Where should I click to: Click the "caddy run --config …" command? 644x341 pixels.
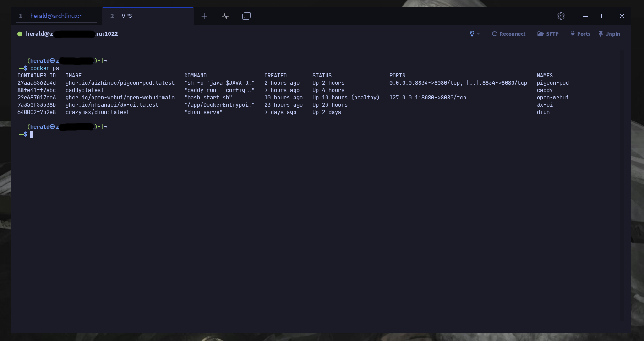pos(219,90)
